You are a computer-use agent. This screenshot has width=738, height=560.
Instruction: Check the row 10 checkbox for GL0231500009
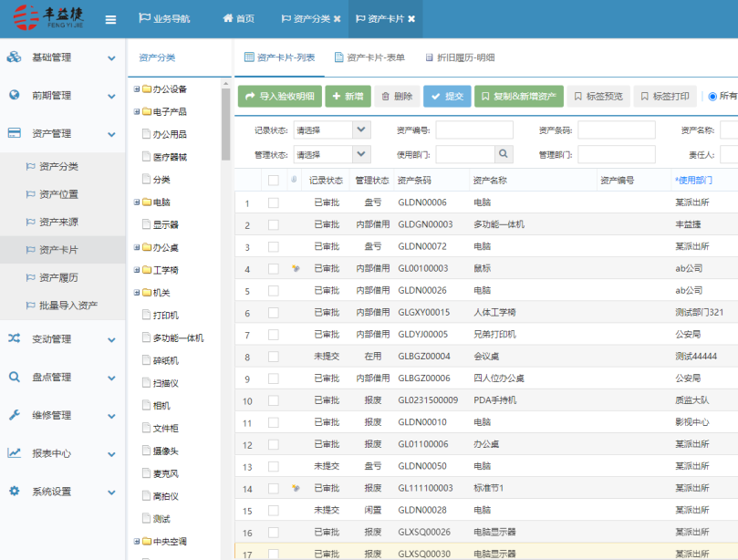coord(274,400)
